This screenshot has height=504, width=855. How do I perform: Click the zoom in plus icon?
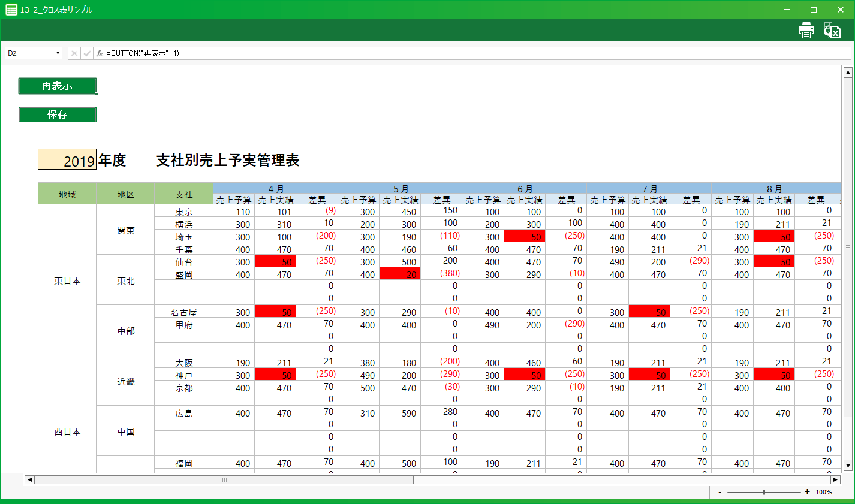[x=808, y=492]
